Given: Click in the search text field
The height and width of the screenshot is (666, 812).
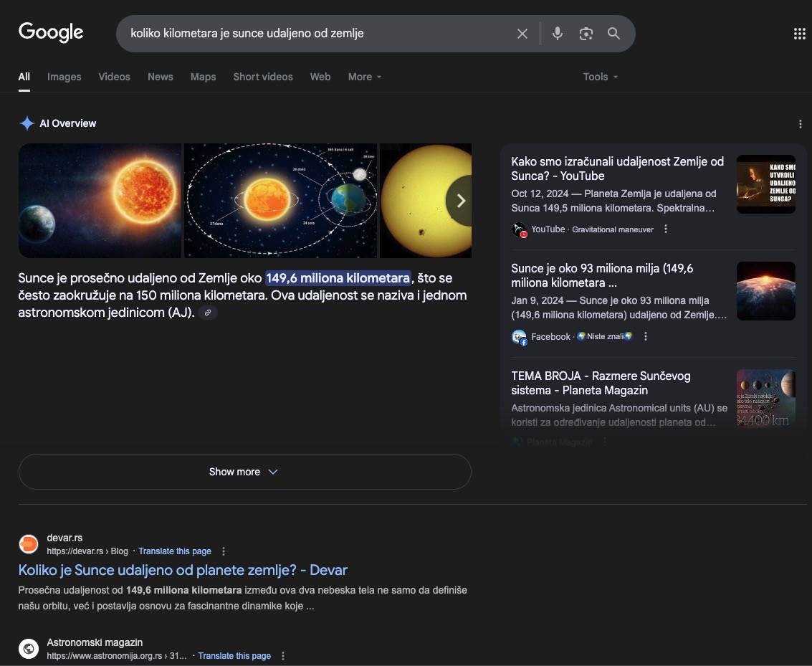Looking at the screenshot, I should click(315, 34).
